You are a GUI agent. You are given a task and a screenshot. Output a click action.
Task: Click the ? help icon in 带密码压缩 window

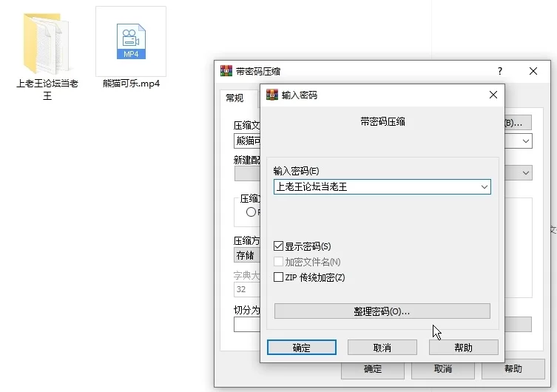point(500,71)
